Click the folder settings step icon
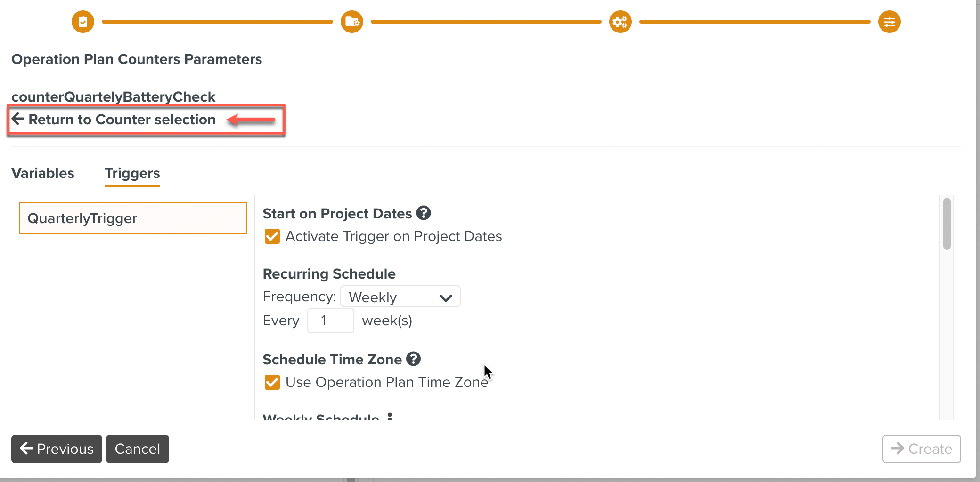Image resolution: width=980 pixels, height=482 pixels. (x=352, y=22)
